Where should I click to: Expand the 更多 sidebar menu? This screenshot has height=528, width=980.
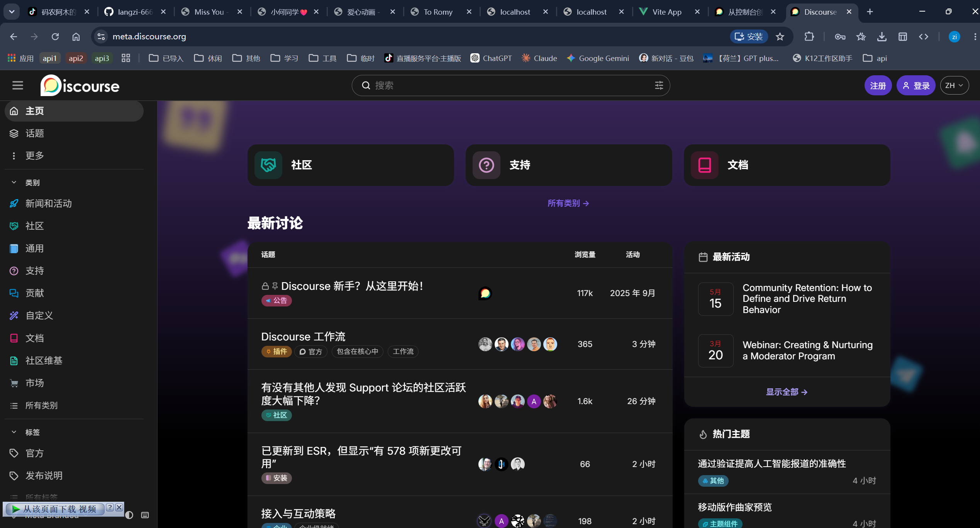[x=74, y=156]
